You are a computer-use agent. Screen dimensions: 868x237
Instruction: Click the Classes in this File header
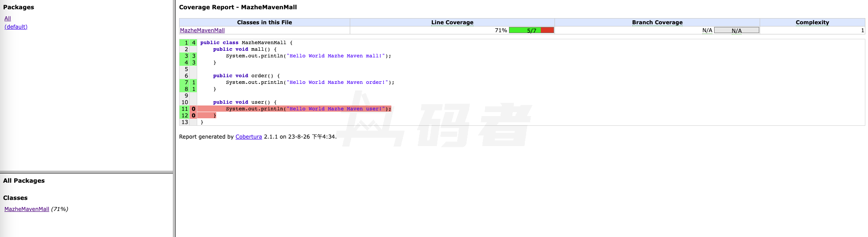click(264, 23)
